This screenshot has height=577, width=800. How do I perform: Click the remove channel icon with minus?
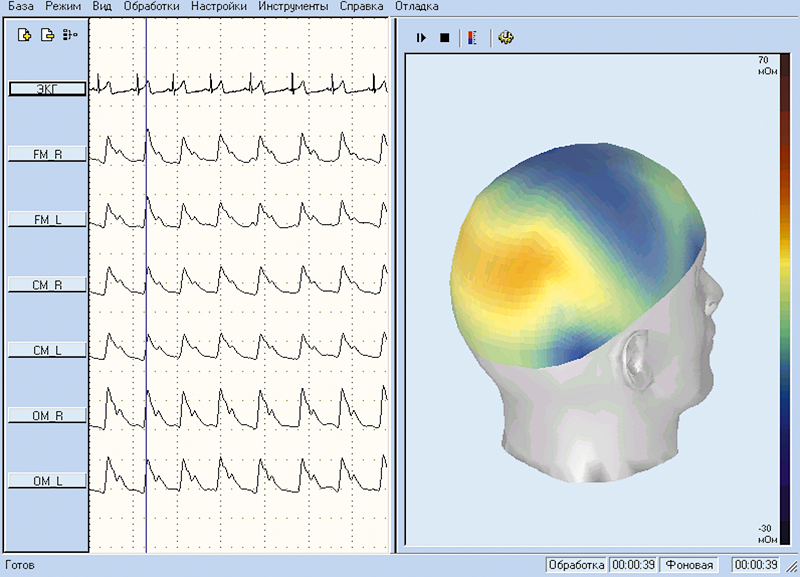[x=46, y=36]
